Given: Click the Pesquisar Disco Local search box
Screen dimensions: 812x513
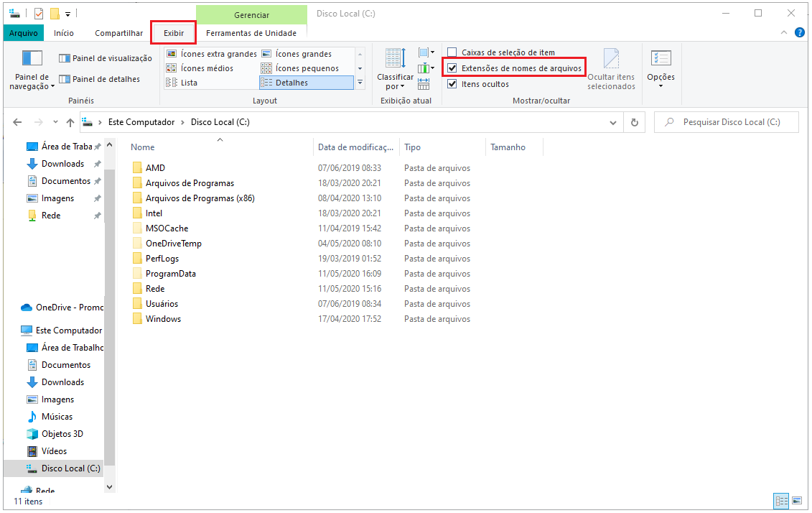Looking at the screenshot, I should 726,122.
